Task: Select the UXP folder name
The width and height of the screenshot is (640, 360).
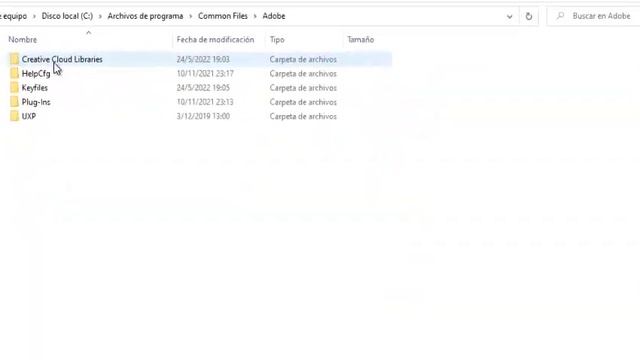Action: point(29,116)
